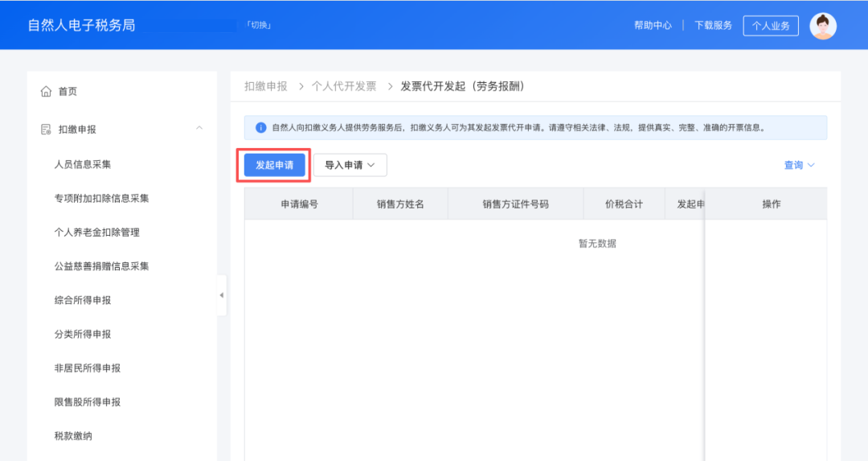Click 扣缴申报 breadcrumb
Viewport: 868px width, 461px height.
(x=266, y=86)
